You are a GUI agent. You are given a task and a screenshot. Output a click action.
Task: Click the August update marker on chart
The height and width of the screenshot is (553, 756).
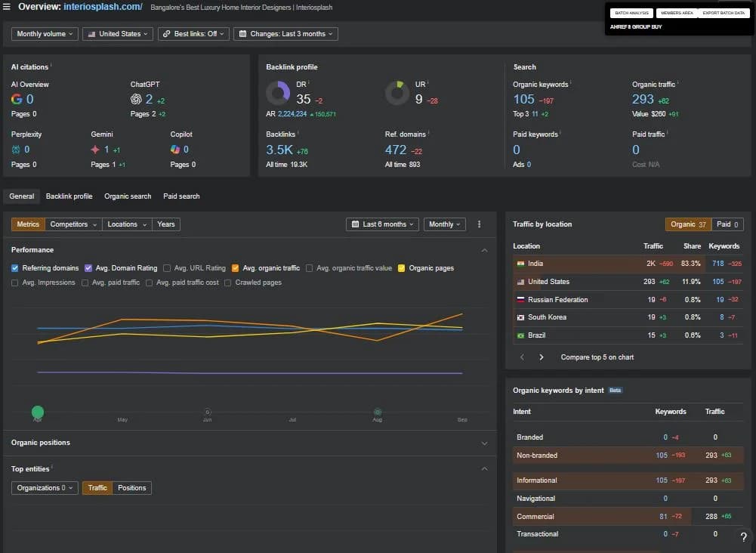tap(378, 412)
